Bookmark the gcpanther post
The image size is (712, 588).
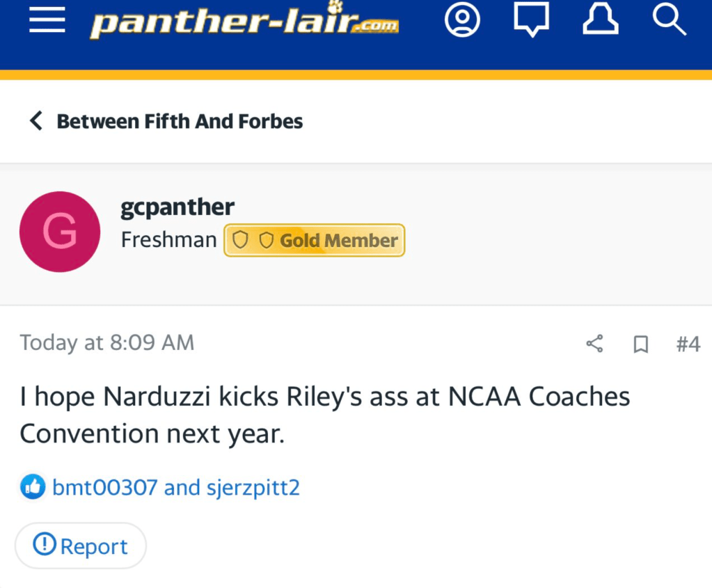click(640, 344)
